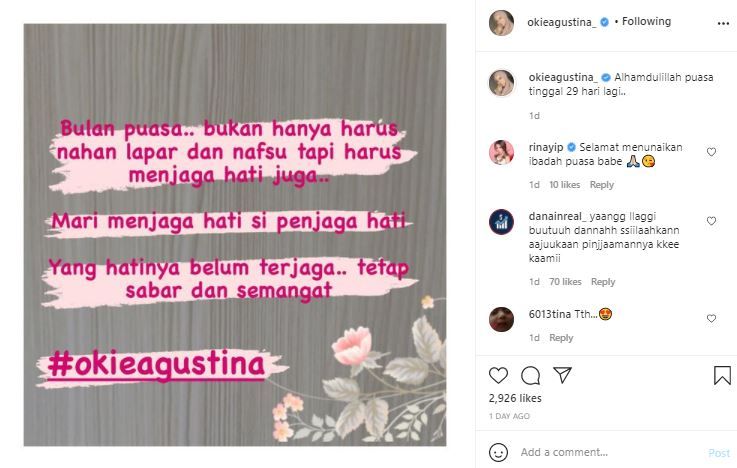Save post with bookmark icon

pyautogui.click(x=722, y=375)
